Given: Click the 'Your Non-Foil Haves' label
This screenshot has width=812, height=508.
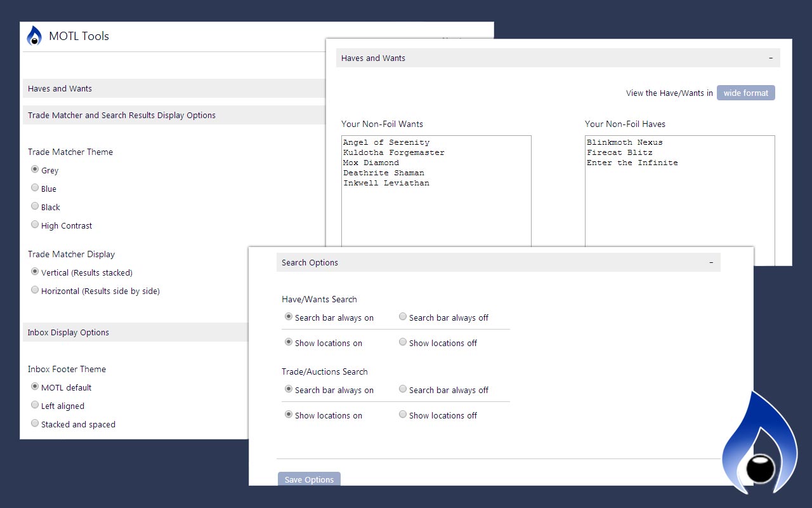Looking at the screenshot, I should [625, 124].
